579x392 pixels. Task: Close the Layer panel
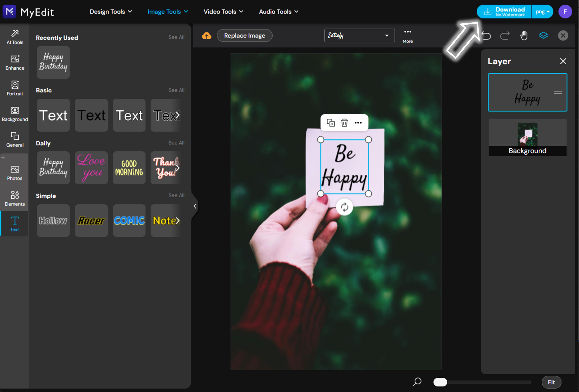(563, 61)
